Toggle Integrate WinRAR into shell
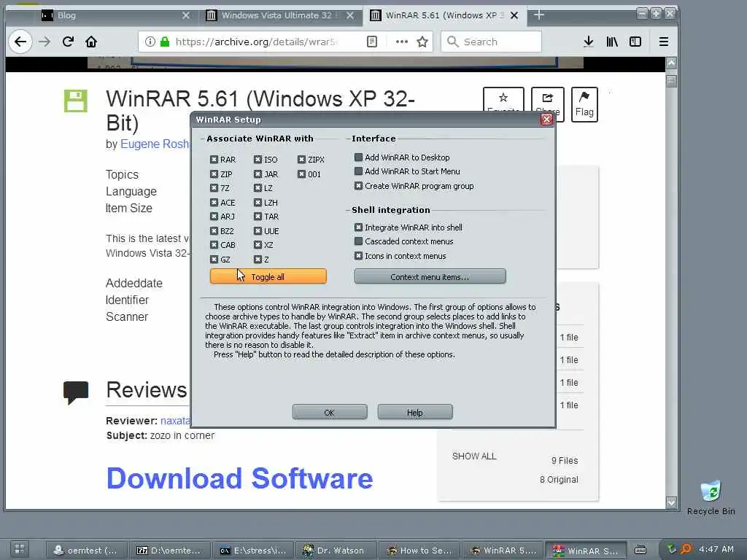Screen dimensions: 747x560 [359, 227]
